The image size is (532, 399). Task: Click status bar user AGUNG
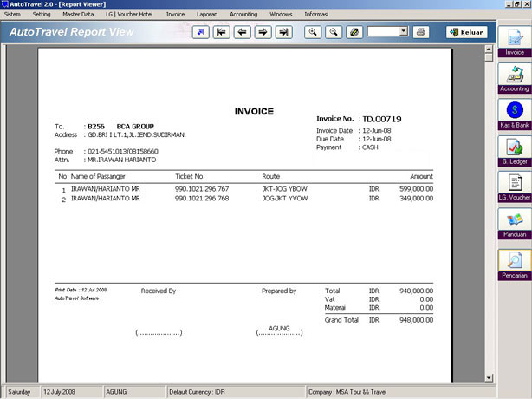(x=116, y=392)
